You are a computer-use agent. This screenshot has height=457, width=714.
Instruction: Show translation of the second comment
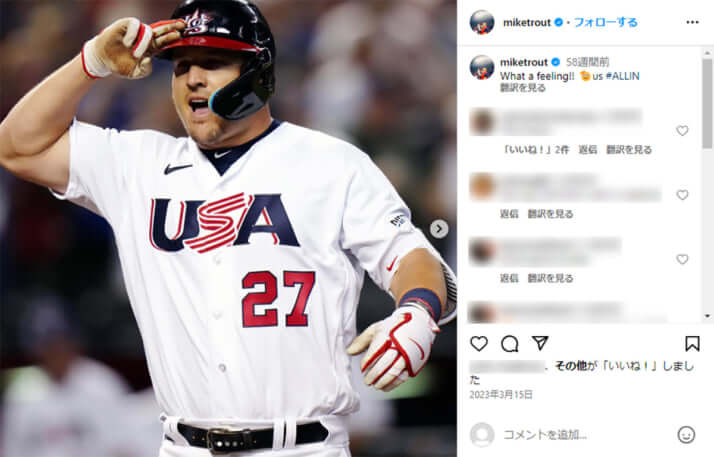pos(550,214)
